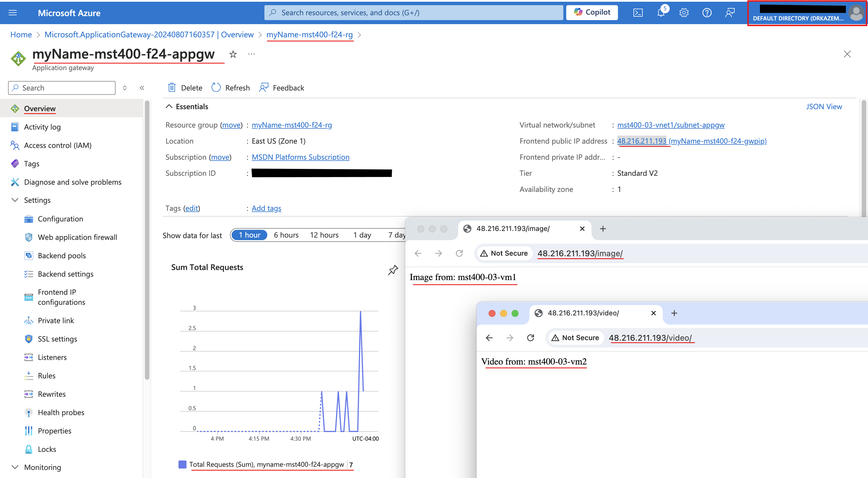The height and width of the screenshot is (478, 868).
Task: Collapse the sidebar with double chevron
Action: pos(142,88)
